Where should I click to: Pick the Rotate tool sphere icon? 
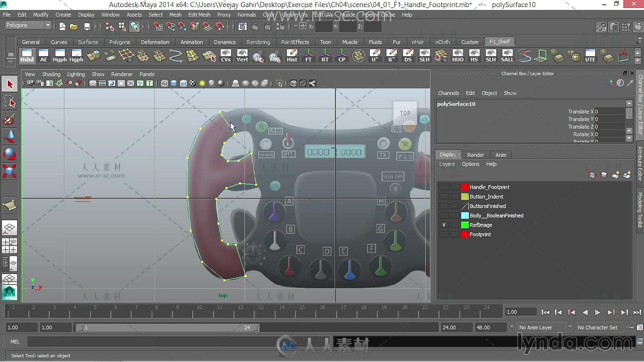pyautogui.click(x=10, y=154)
